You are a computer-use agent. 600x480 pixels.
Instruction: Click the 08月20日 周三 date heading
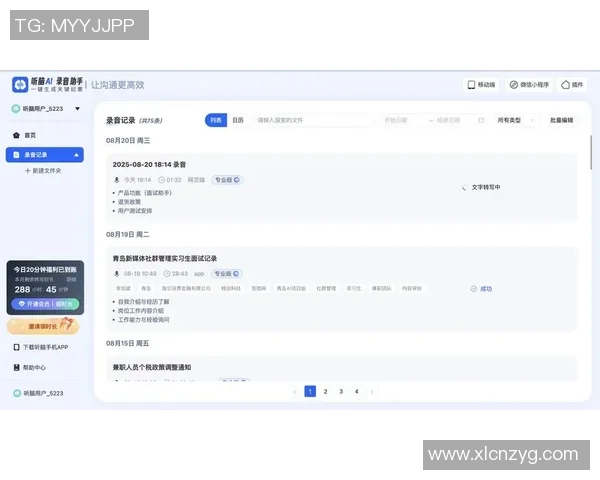(x=128, y=140)
